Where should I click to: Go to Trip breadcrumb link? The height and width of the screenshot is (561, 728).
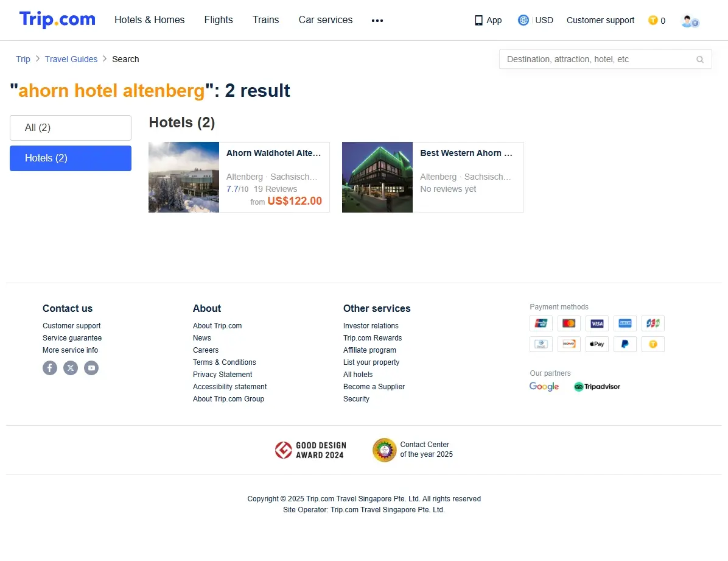(x=23, y=59)
